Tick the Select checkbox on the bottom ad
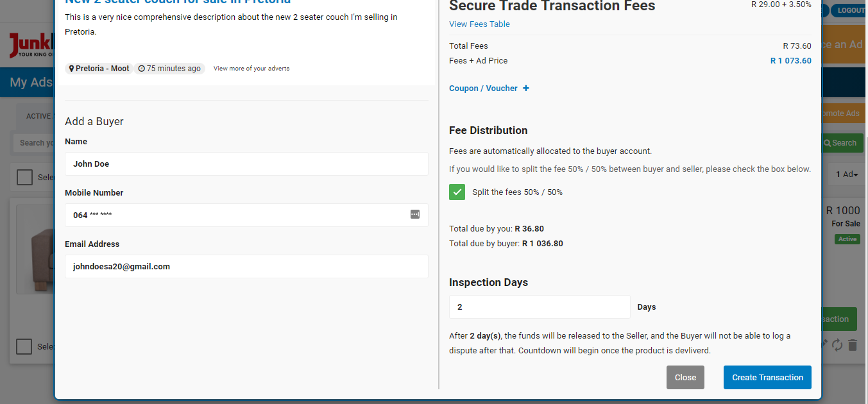The width and height of the screenshot is (868, 404). pos(24,346)
